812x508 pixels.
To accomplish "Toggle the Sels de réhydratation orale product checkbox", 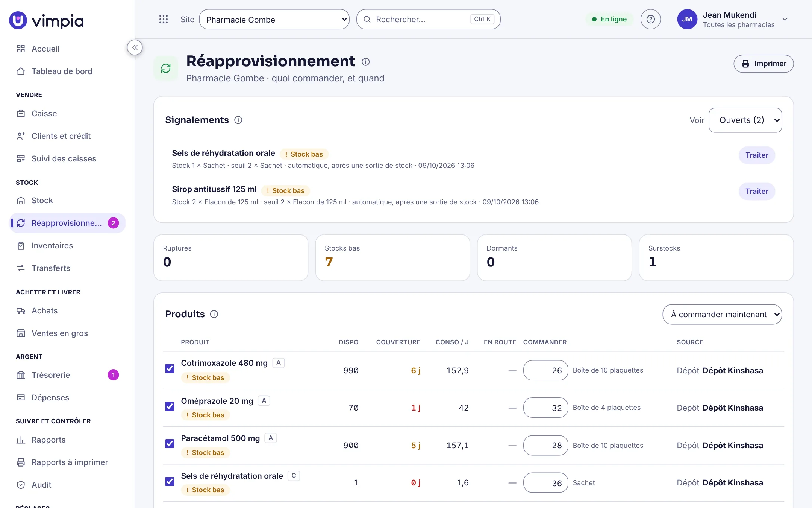I will click(x=170, y=481).
